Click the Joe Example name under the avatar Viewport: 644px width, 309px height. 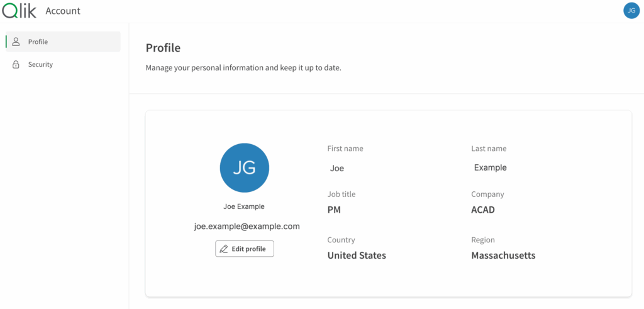[x=244, y=206]
